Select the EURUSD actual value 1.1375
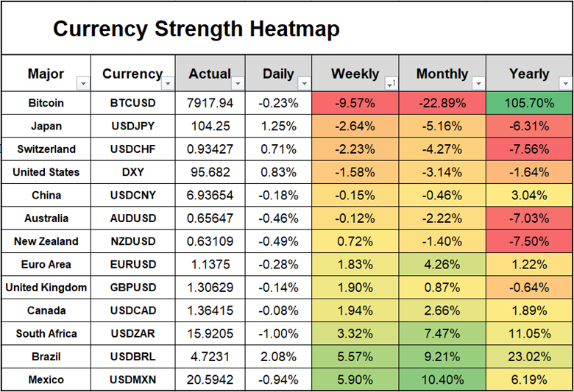This screenshot has width=574, height=392. [x=211, y=265]
